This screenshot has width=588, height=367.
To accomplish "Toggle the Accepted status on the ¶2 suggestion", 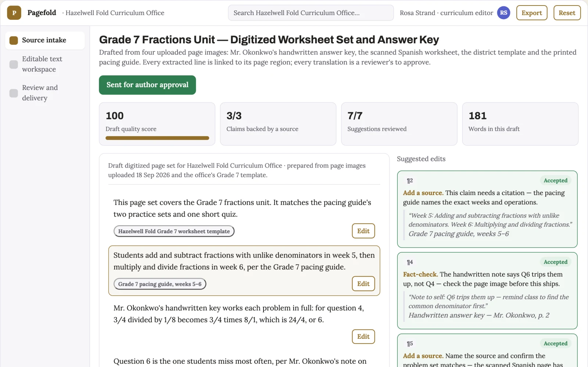I will (555, 180).
